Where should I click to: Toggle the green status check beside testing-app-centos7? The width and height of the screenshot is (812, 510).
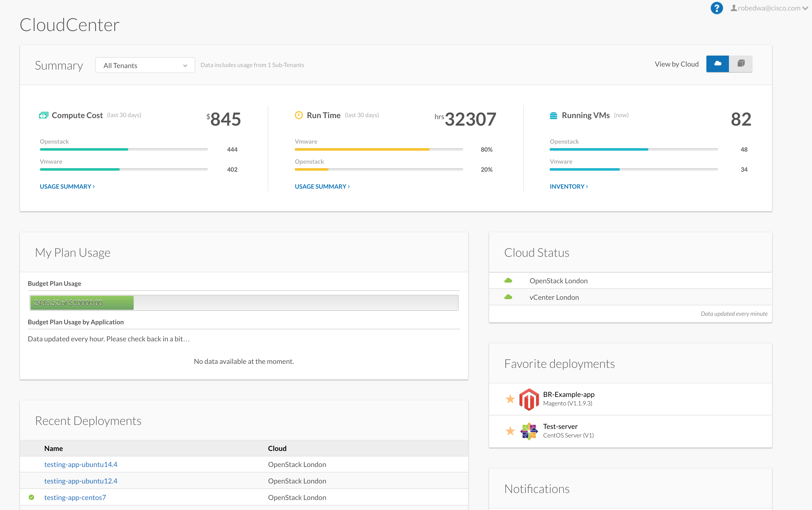tap(31, 497)
